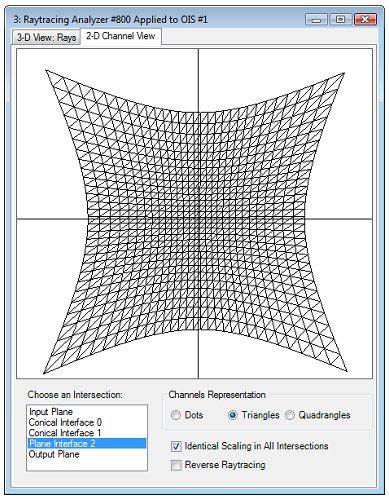Choose Input Plane in the intersection list

51,412
